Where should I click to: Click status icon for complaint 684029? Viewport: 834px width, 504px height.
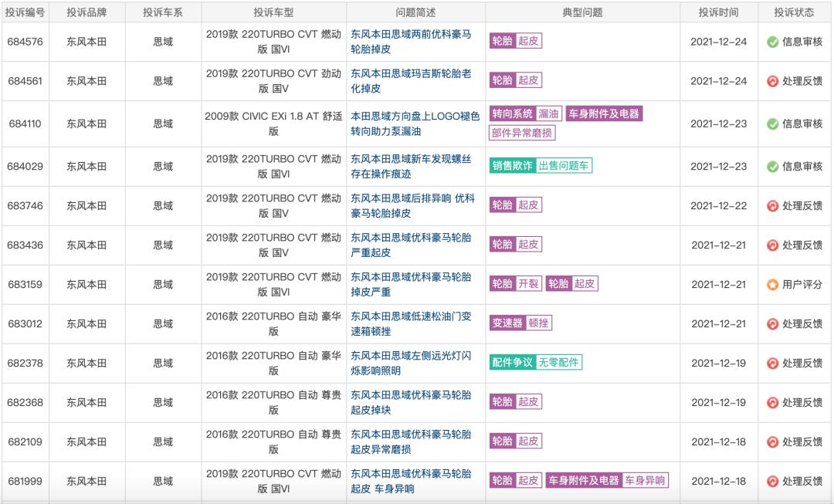point(772,166)
